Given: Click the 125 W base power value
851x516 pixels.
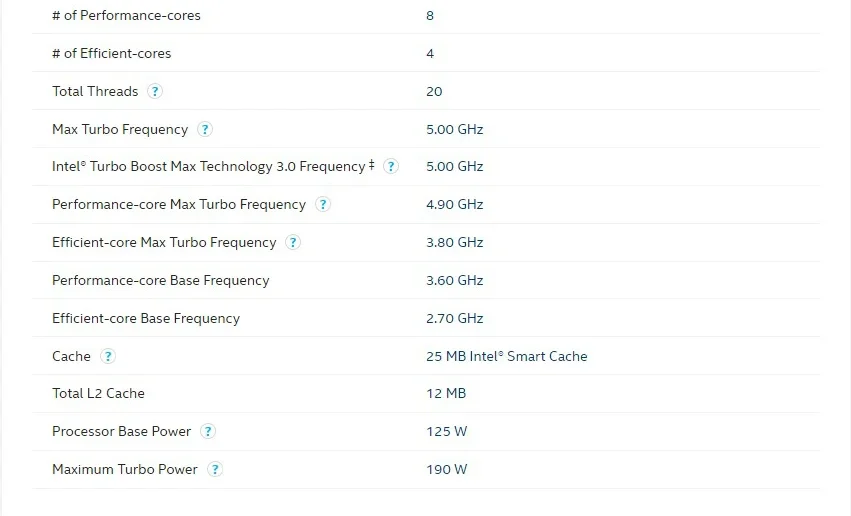Looking at the screenshot, I should [x=446, y=431].
